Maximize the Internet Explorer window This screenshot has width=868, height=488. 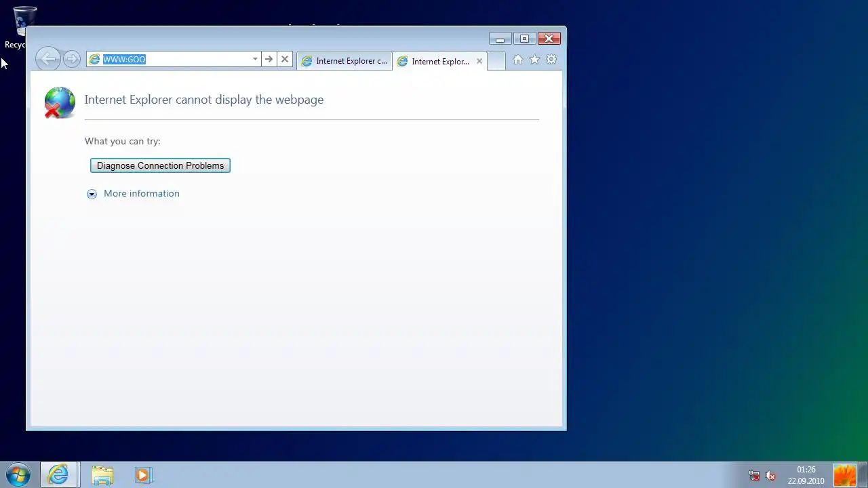(x=524, y=39)
